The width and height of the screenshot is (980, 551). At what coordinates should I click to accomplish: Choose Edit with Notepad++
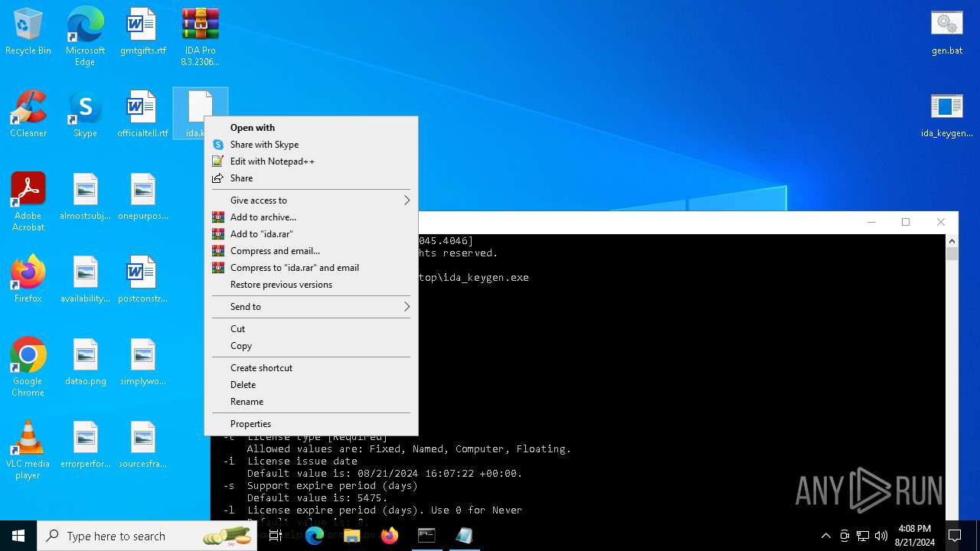pos(311,161)
